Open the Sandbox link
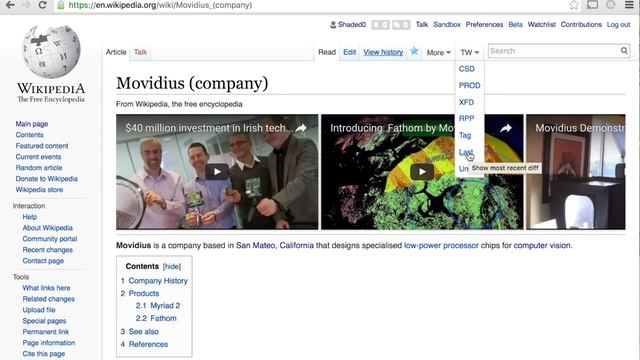 click(447, 24)
